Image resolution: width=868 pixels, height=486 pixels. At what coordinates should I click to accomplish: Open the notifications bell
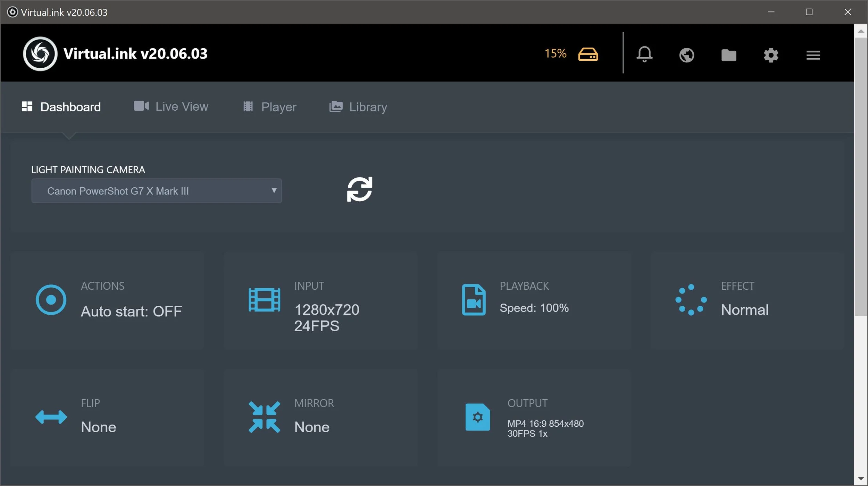644,54
